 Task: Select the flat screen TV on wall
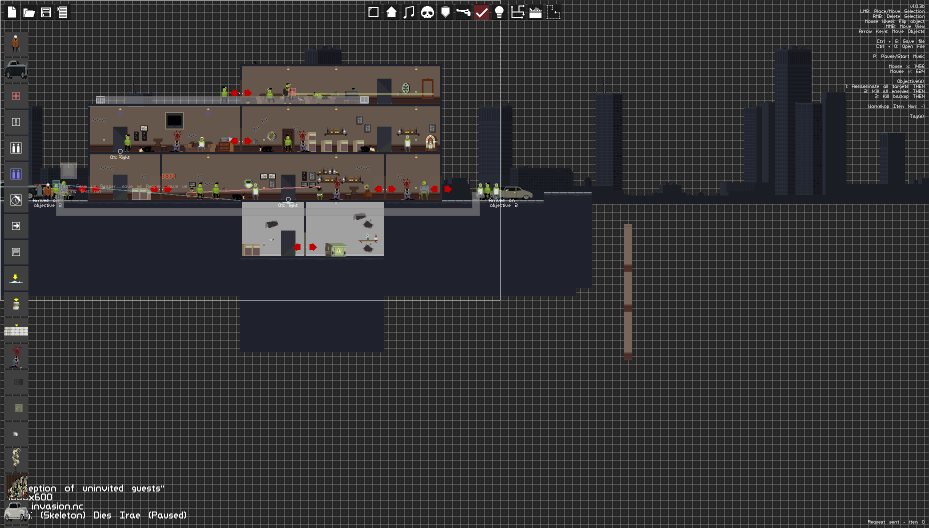pos(174,120)
